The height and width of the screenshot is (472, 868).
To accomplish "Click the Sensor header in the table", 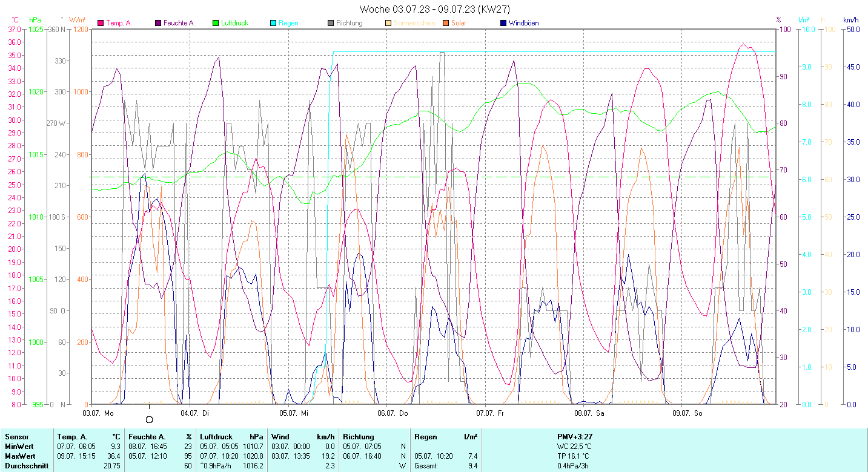I will (16, 436).
